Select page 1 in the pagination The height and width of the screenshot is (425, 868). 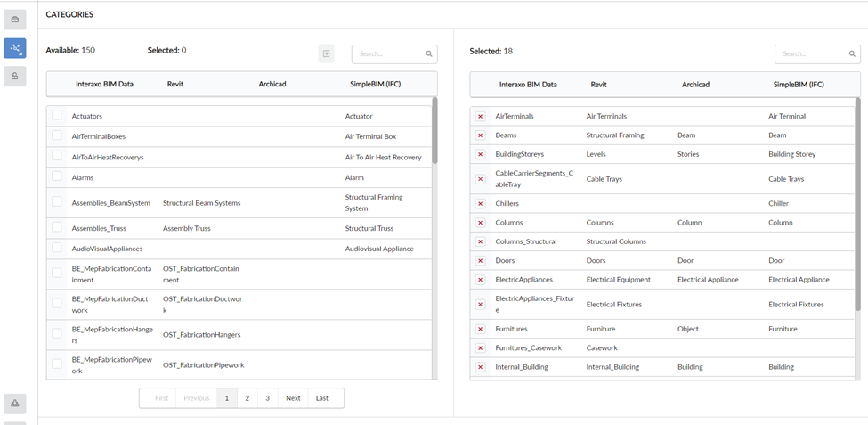click(x=227, y=398)
